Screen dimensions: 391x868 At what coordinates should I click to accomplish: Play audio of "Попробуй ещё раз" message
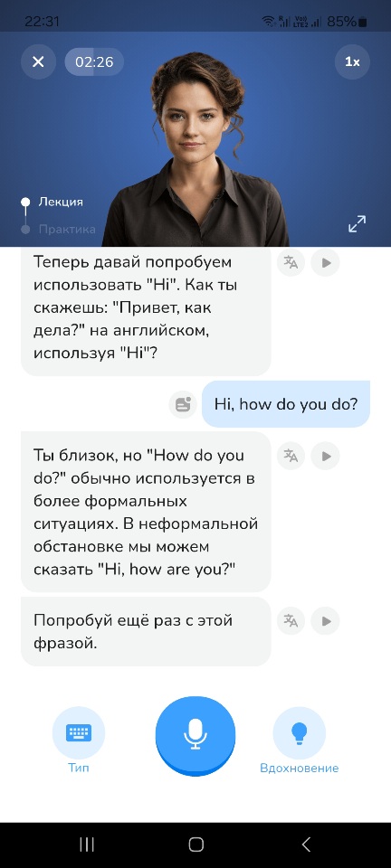pos(325,620)
